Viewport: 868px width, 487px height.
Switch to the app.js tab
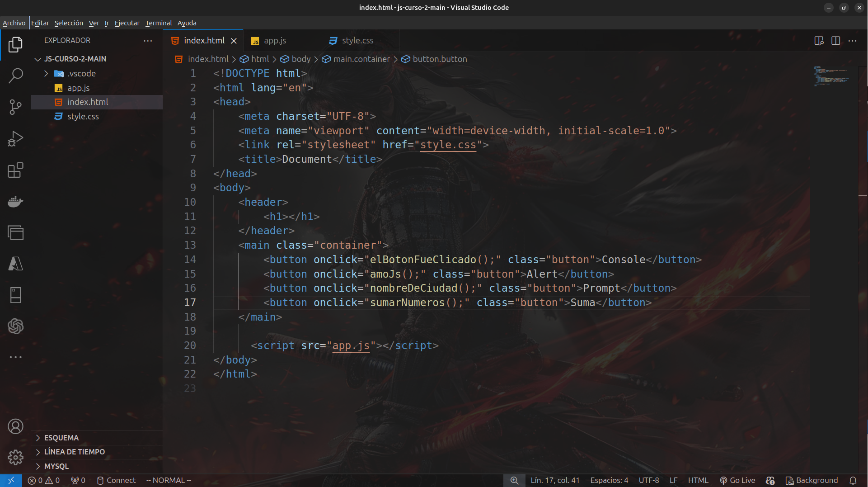(282, 41)
